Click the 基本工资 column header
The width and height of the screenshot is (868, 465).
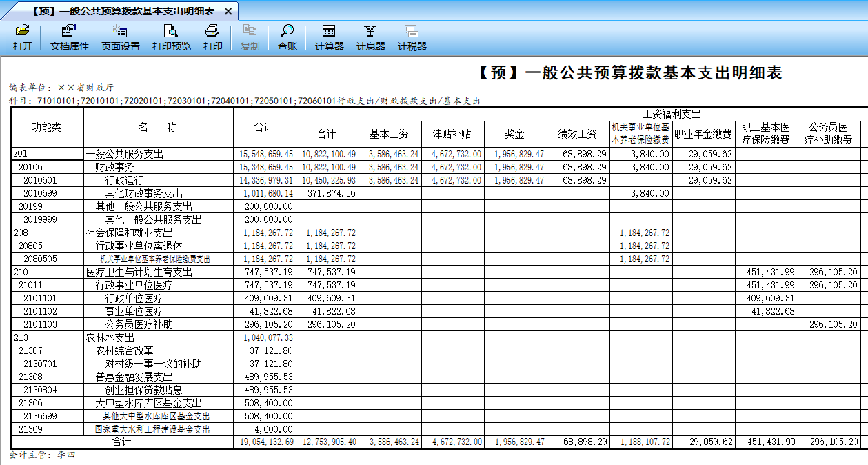pos(390,134)
